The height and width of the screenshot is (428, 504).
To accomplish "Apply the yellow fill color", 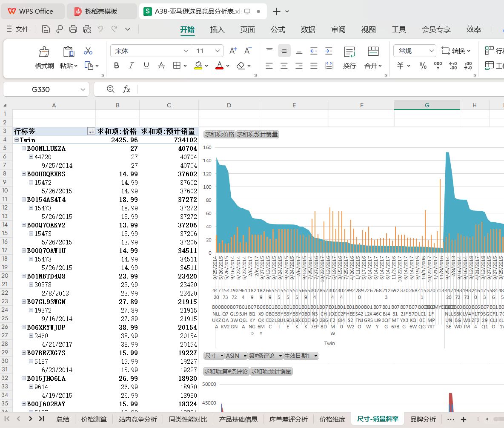I will point(198,66).
